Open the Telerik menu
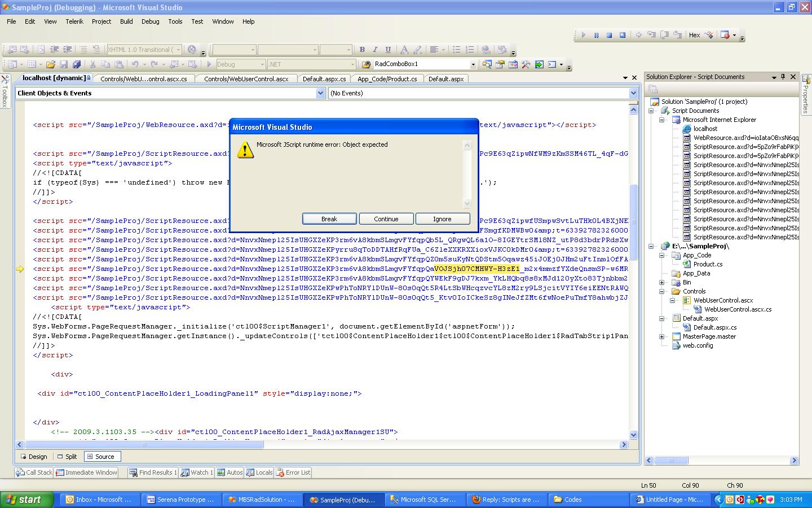 (74, 21)
